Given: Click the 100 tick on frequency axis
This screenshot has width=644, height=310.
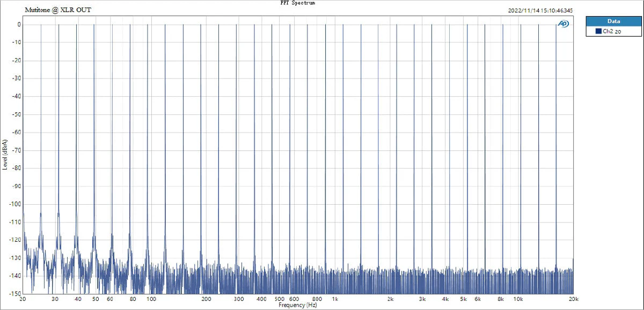Looking at the screenshot, I should coord(151,299).
